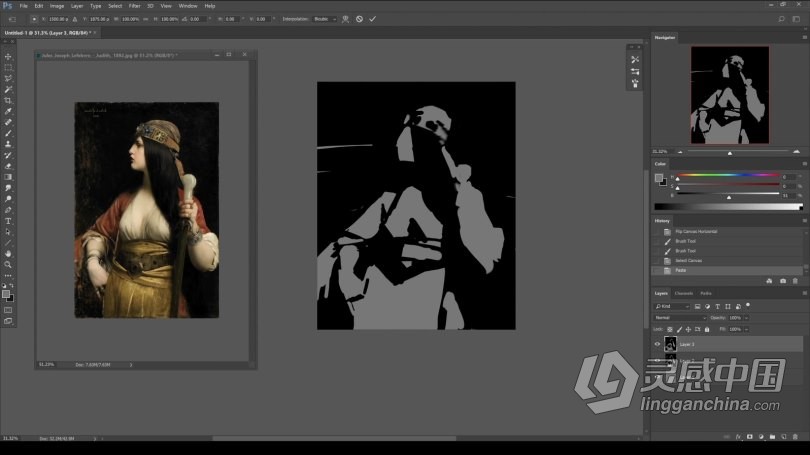Switch to the Paths tab
Image resolution: width=810 pixels, height=455 pixels.
(706, 293)
